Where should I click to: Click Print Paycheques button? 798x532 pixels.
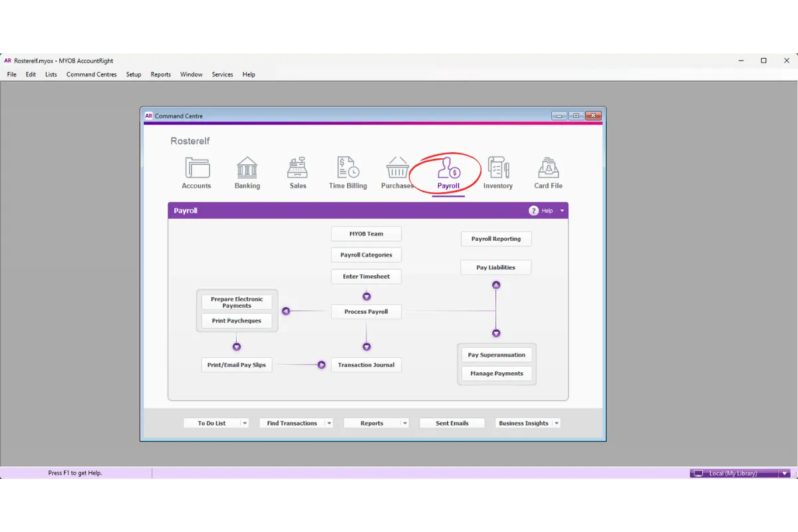237,321
